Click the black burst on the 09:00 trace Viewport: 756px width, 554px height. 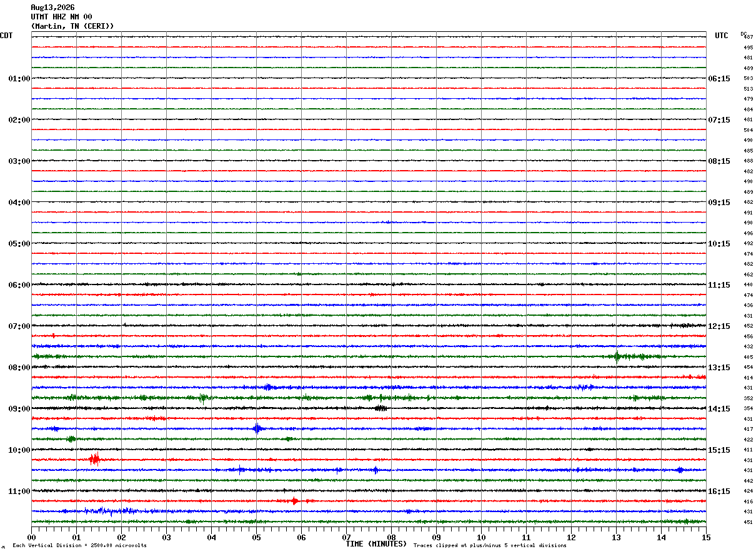coord(380,408)
